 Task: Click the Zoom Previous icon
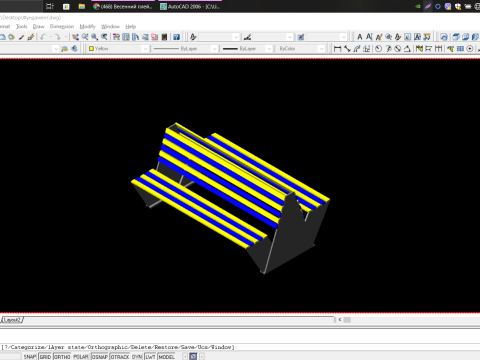(x=104, y=37)
